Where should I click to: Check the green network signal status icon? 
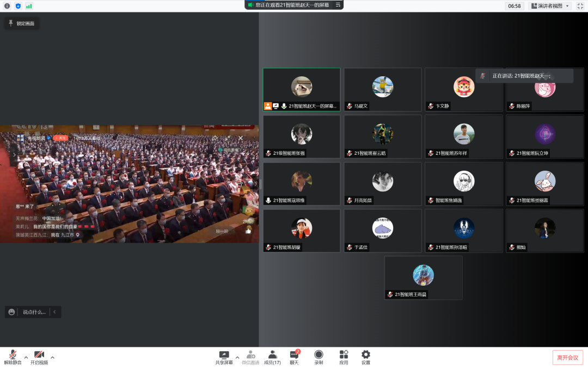(29, 6)
